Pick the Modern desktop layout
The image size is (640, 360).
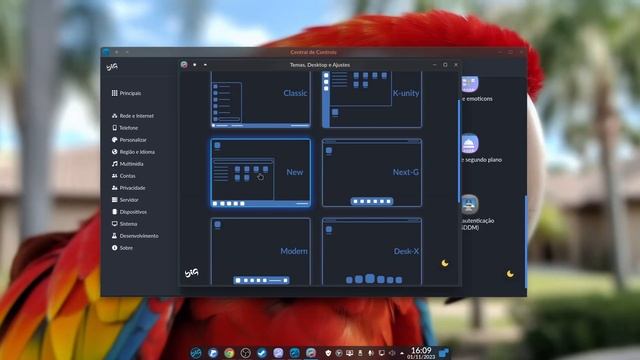[260, 251]
